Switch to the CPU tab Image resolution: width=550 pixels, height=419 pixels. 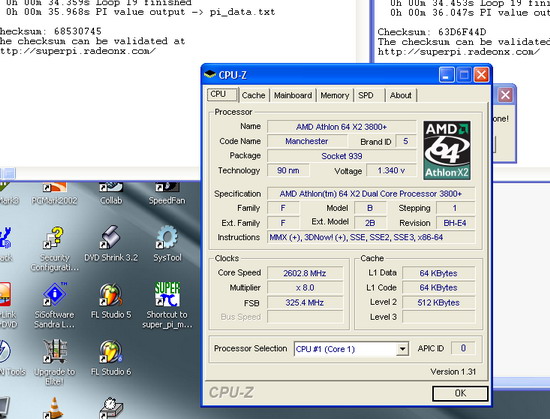pos(222,94)
